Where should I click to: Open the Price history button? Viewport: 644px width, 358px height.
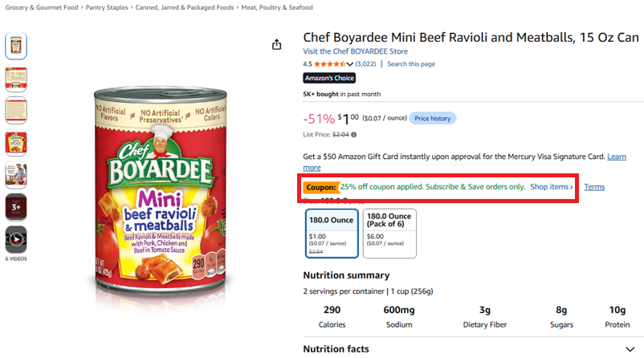[x=433, y=118]
